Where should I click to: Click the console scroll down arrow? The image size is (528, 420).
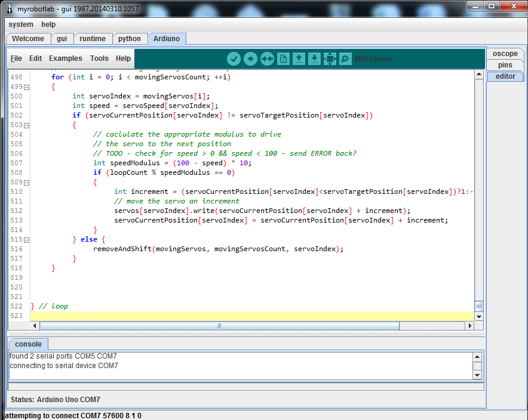coord(477,375)
